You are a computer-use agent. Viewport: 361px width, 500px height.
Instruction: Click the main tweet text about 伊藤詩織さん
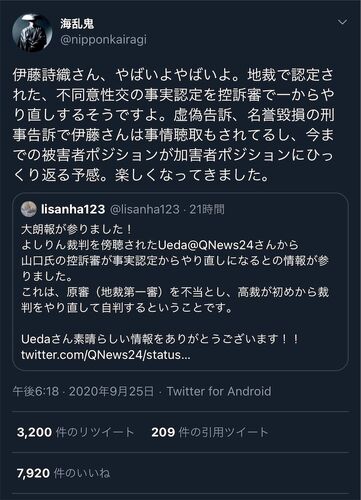173,125
